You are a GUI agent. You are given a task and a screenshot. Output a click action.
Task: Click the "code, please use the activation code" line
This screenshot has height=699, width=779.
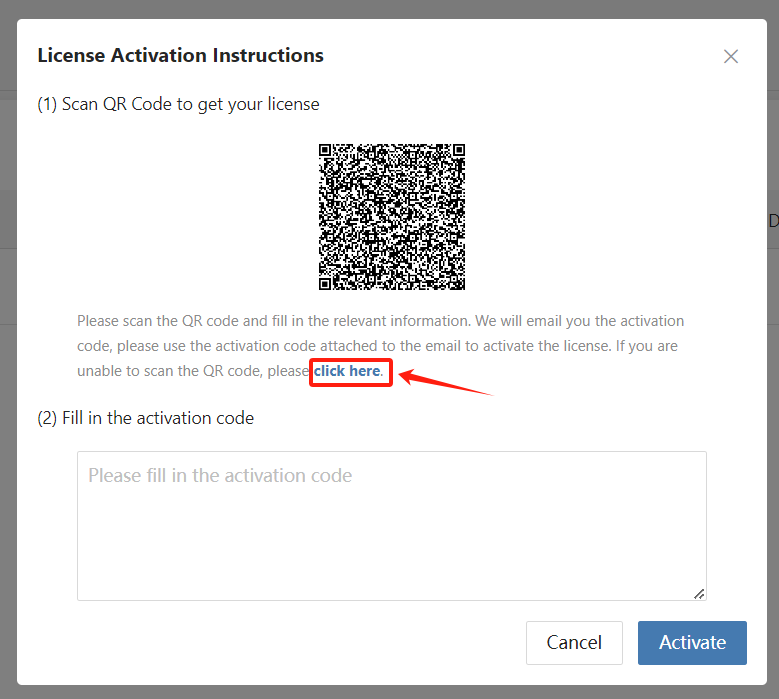pos(196,346)
